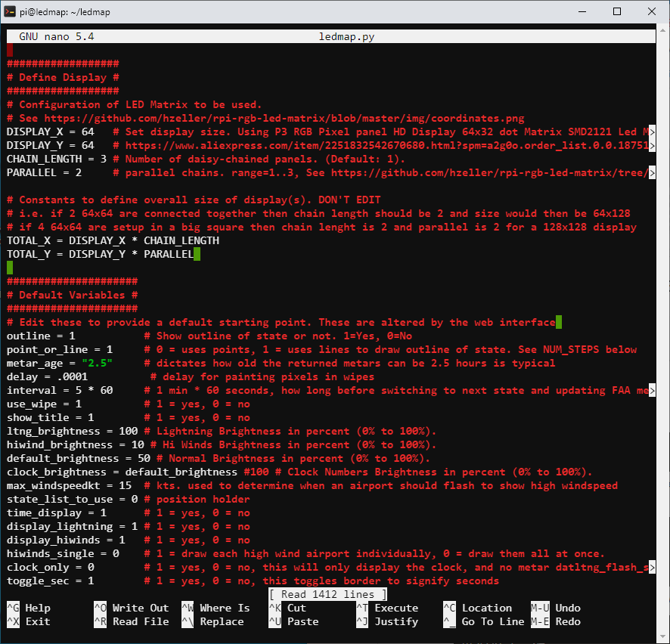Click the 'display_lightning = 1' line
The height and width of the screenshot is (644, 670).
pos(72,527)
